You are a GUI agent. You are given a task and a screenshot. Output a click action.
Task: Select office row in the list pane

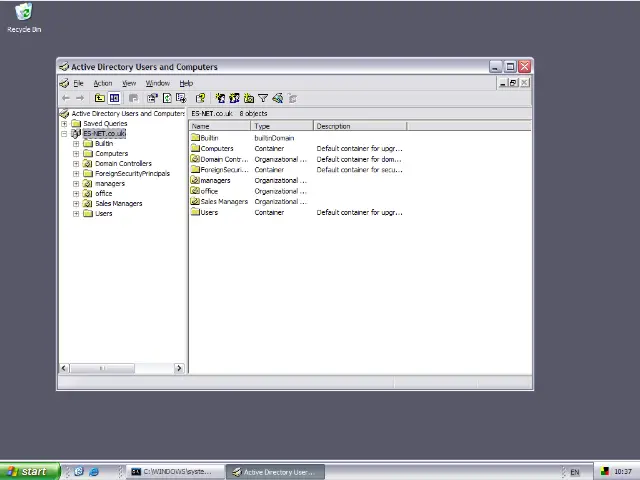[x=209, y=191]
